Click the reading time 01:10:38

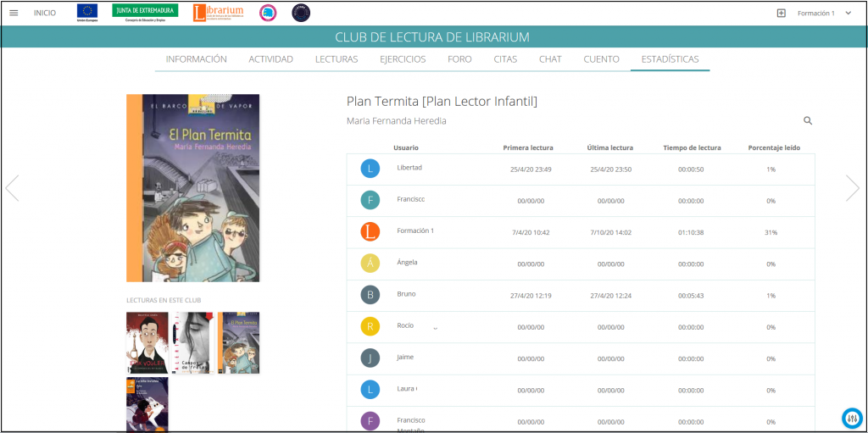[691, 232]
